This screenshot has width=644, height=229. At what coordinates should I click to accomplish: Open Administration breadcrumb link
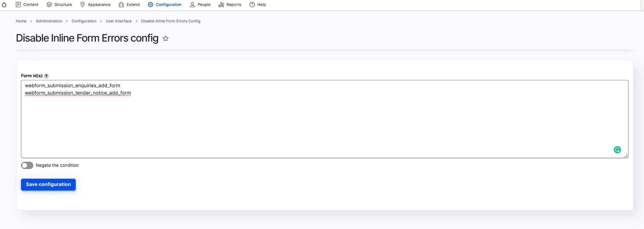49,21
